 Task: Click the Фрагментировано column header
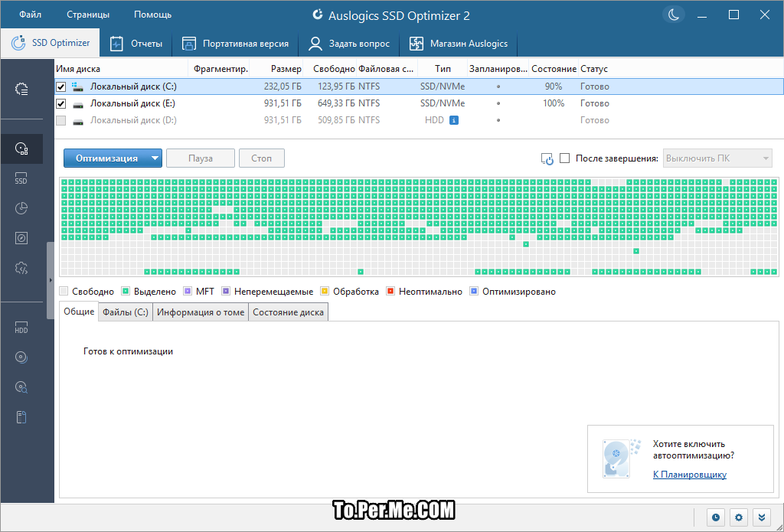click(220, 69)
